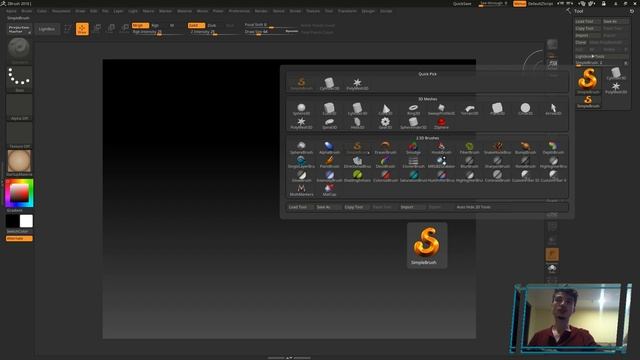Select the Cube3D mesh tool
This screenshot has width=640, height=360.
pyautogui.click(x=329, y=109)
